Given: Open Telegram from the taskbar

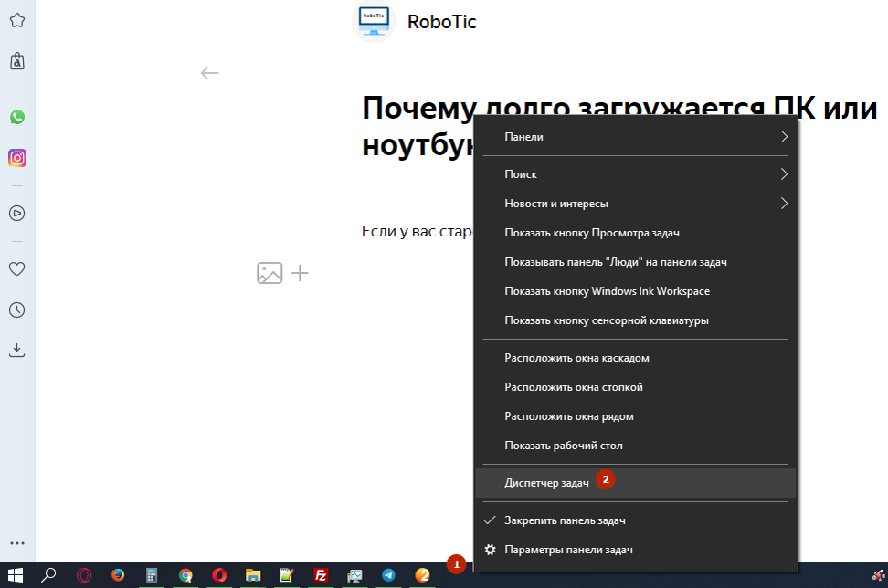Looking at the screenshot, I should click(386, 576).
